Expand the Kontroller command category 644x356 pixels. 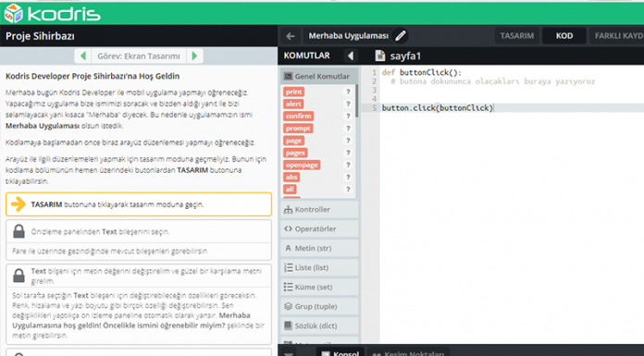[319, 209]
